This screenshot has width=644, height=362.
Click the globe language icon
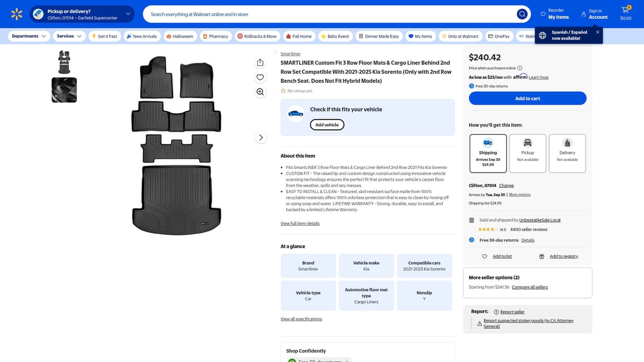click(543, 35)
